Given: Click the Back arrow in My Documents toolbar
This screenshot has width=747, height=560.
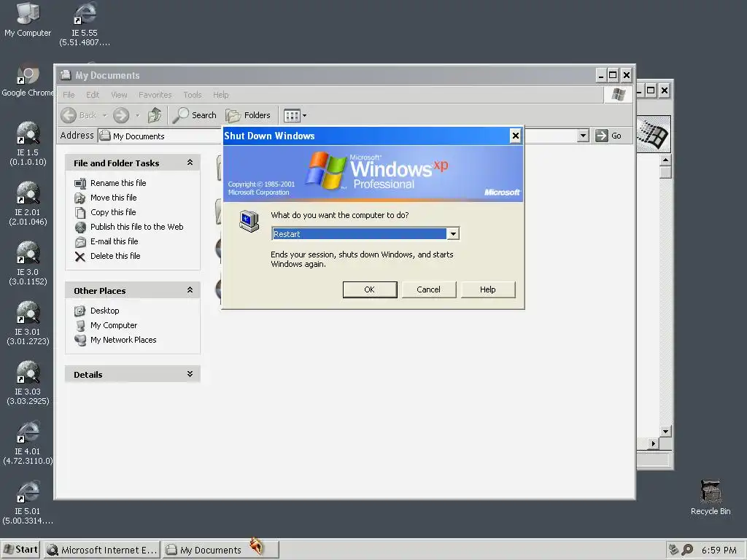Looking at the screenshot, I should tap(79, 115).
